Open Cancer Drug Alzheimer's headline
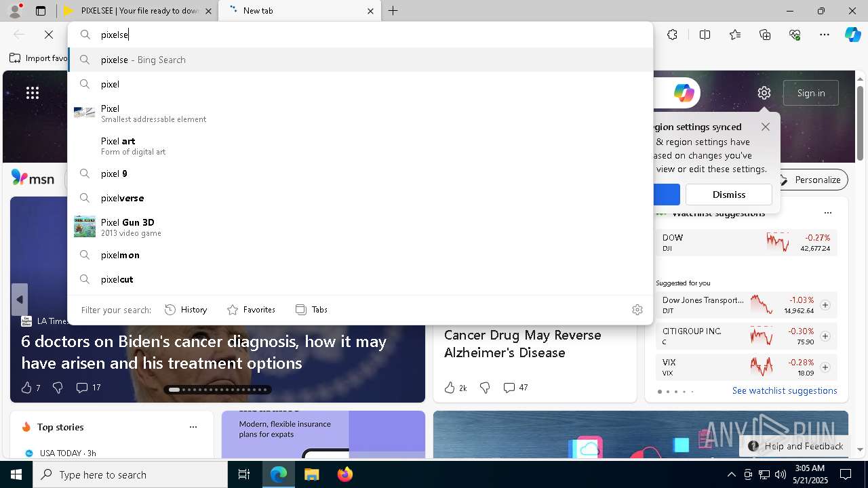The width and height of the screenshot is (868, 488). pyautogui.click(x=523, y=344)
